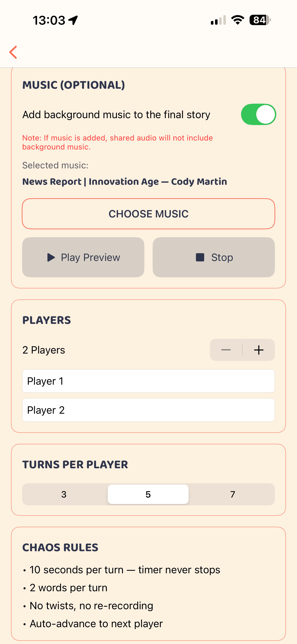Tap the cellular signal bars

click(218, 20)
